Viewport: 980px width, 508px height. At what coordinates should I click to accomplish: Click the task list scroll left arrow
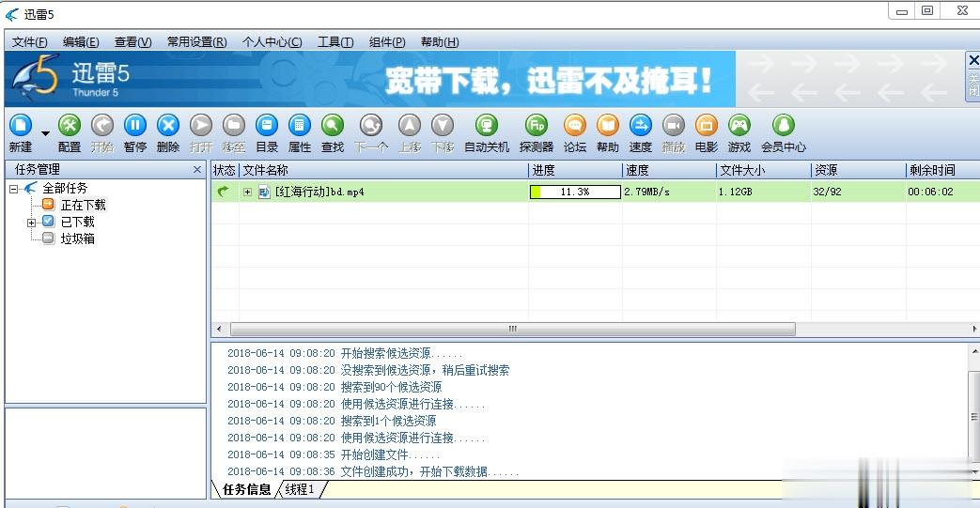(218, 329)
